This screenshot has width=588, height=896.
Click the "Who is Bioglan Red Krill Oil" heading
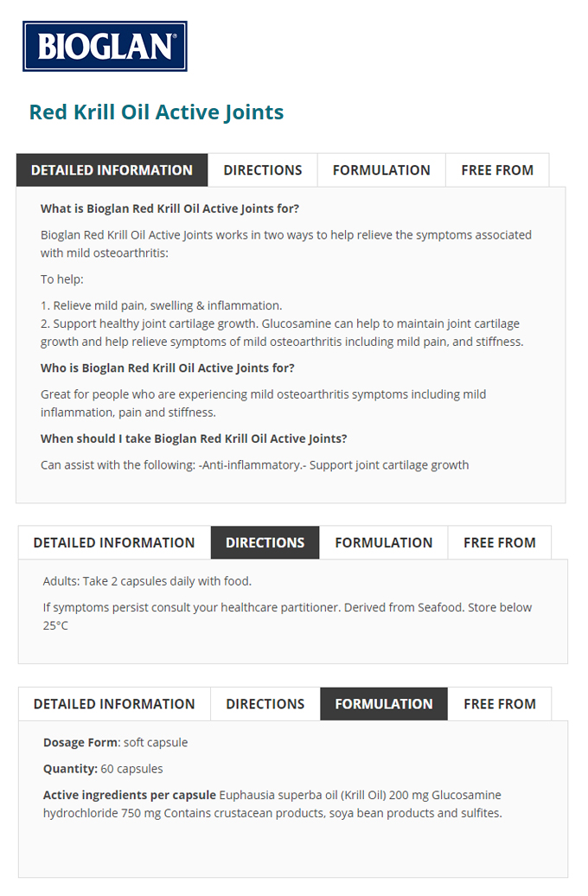[x=167, y=368]
